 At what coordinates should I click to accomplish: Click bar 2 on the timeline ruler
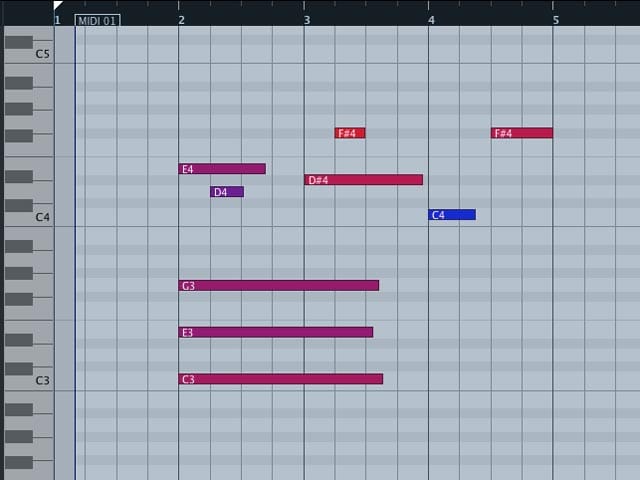182,20
